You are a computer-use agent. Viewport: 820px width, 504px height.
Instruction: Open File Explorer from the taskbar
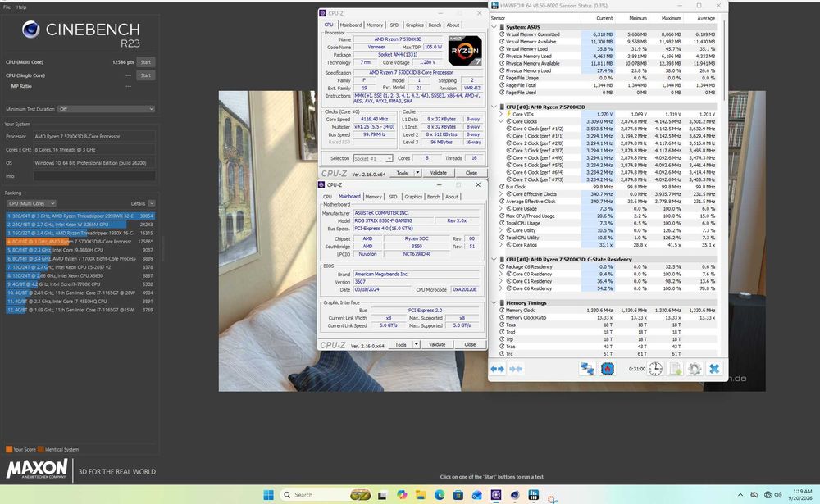(421, 495)
